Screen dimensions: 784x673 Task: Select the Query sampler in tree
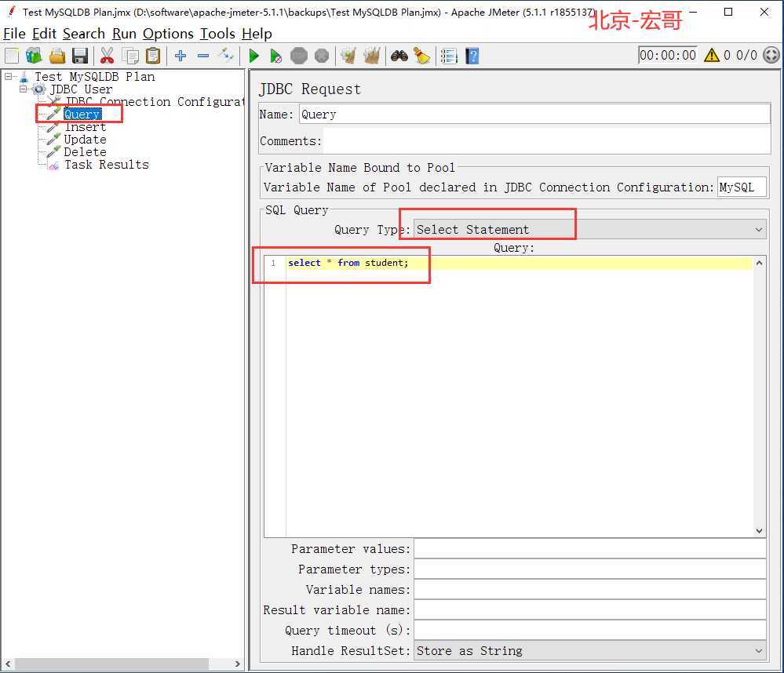point(82,115)
